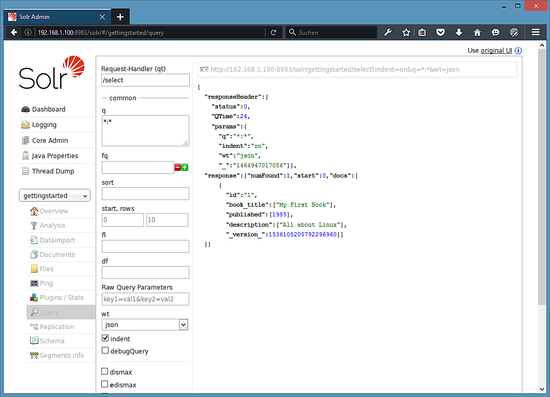Click the browser back arrow button
This screenshot has width=550, height=397.
(x=14, y=32)
